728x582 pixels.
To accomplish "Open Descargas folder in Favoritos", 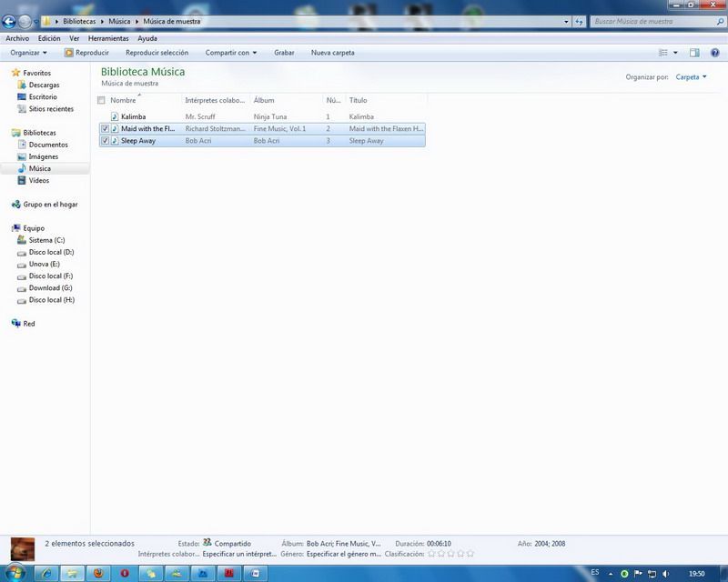I will (44, 85).
